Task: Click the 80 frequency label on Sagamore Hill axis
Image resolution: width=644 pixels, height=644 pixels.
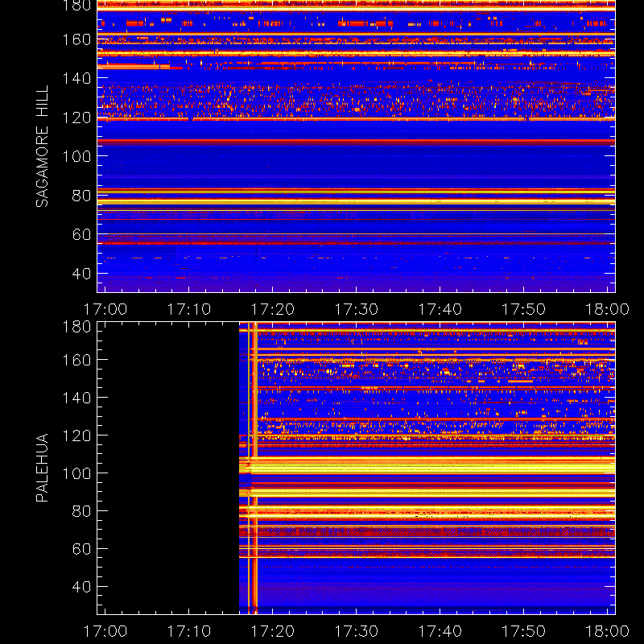Action: 82,195
